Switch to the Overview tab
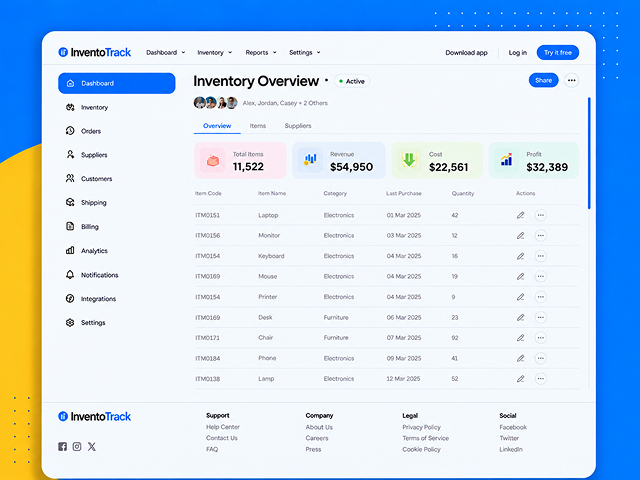 [217, 126]
